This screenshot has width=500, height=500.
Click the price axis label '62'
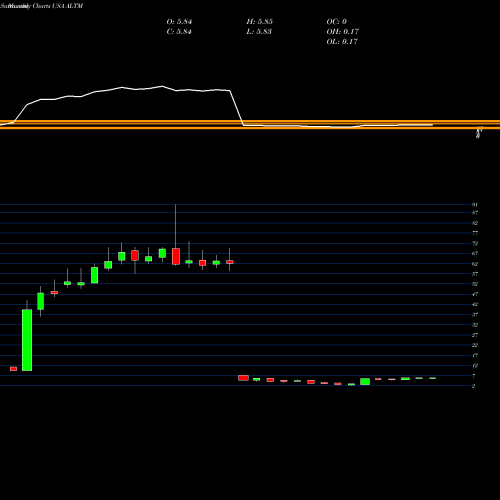pyautogui.click(x=475, y=264)
